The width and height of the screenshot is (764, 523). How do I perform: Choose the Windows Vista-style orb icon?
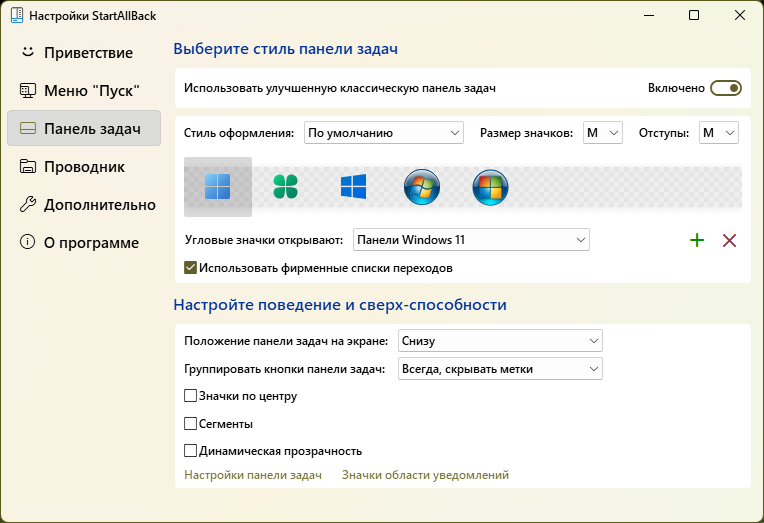click(490, 187)
